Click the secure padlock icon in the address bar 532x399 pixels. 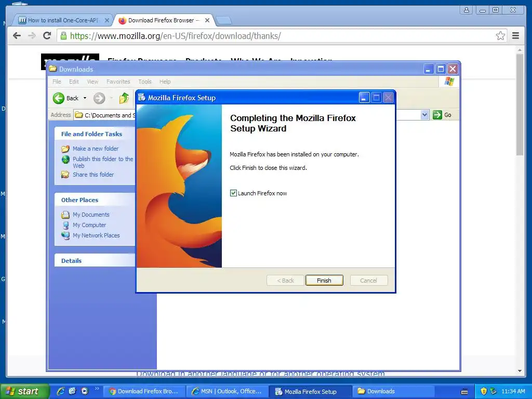[63, 36]
